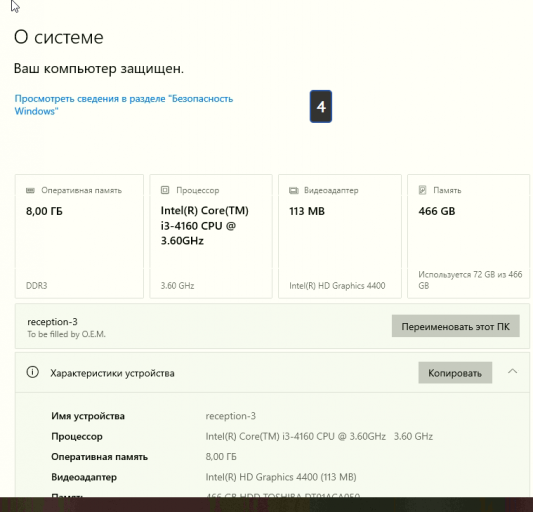The image size is (533, 512).
Task: Click the storage icon in Память card
Action: click(422, 190)
